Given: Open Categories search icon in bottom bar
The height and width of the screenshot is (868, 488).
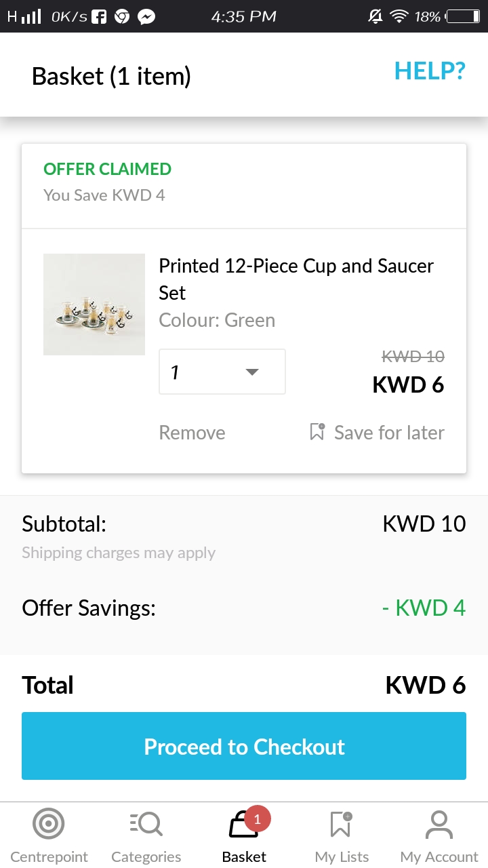Looking at the screenshot, I should [x=146, y=825].
